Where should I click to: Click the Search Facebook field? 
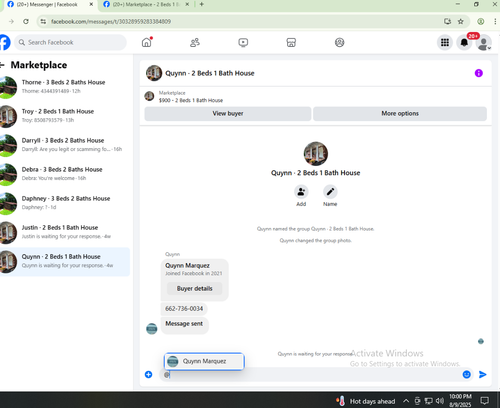coord(70,42)
